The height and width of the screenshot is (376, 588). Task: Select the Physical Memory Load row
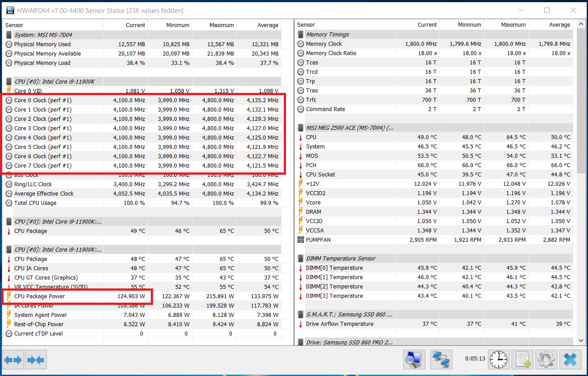point(142,63)
